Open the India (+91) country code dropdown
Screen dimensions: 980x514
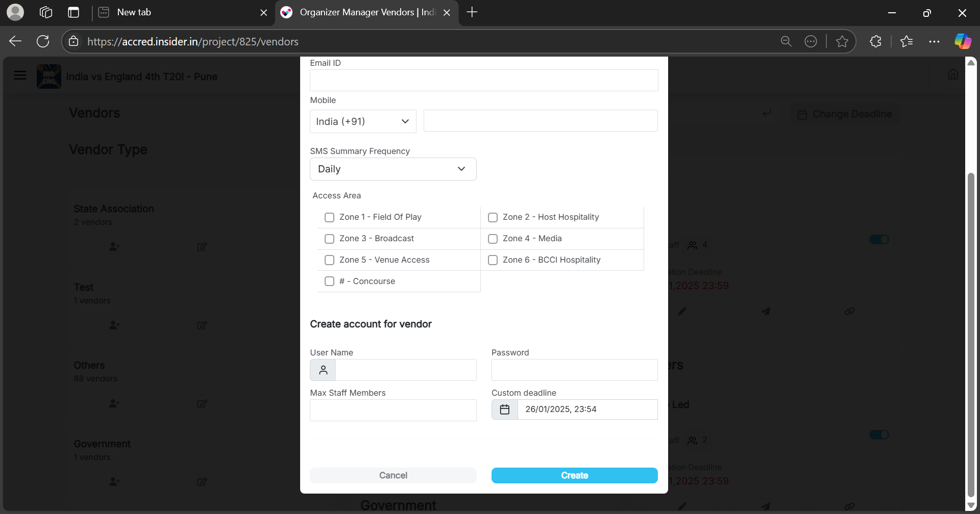[x=363, y=121]
